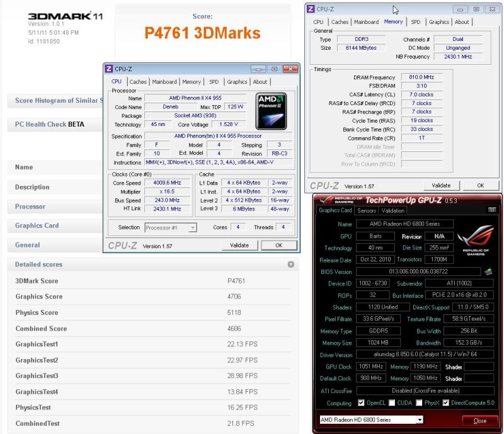Click the Close button in GPU-Z
The height and width of the screenshot is (434, 504).
point(480,421)
